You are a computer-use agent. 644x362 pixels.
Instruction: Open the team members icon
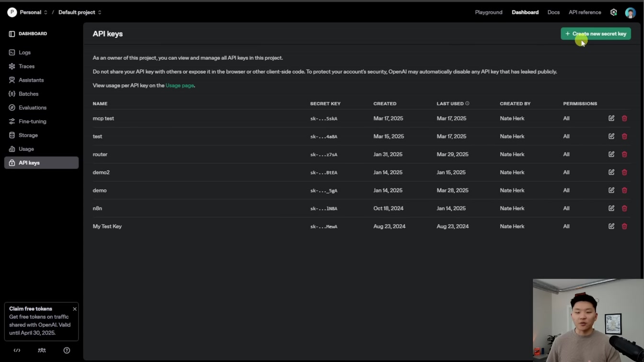pos(42,351)
